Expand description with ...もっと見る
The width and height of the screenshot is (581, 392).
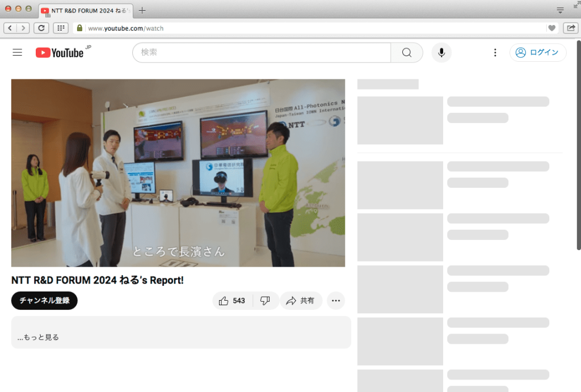(x=38, y=337)
